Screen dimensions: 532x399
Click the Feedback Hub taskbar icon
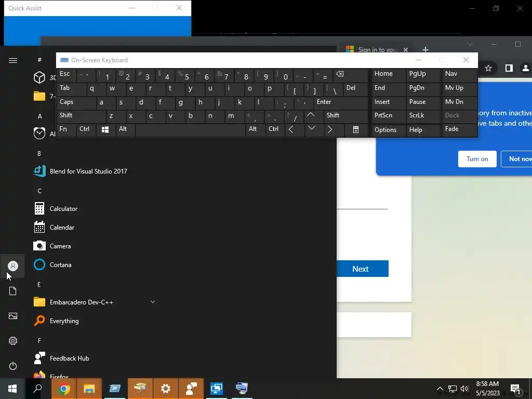point(191,389)
